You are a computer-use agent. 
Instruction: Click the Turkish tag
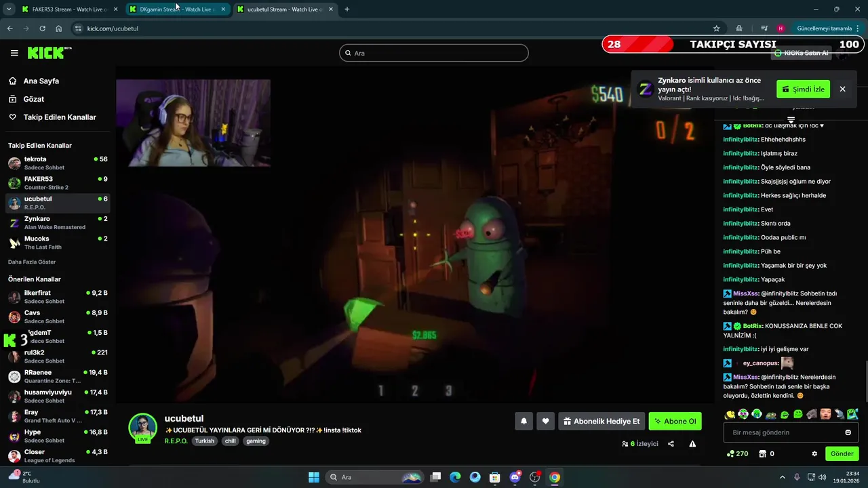pyautogui.click(x=204, y=441)
